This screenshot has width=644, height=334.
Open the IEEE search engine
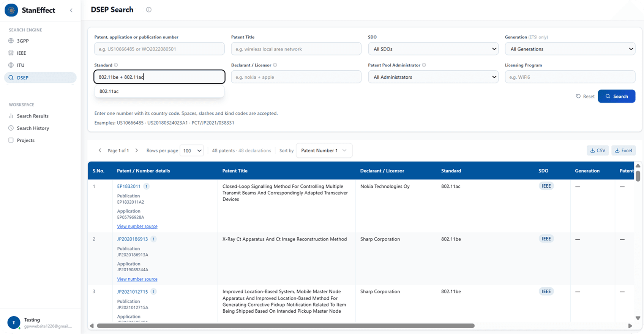pyautogui.click(x=40, y=53)
